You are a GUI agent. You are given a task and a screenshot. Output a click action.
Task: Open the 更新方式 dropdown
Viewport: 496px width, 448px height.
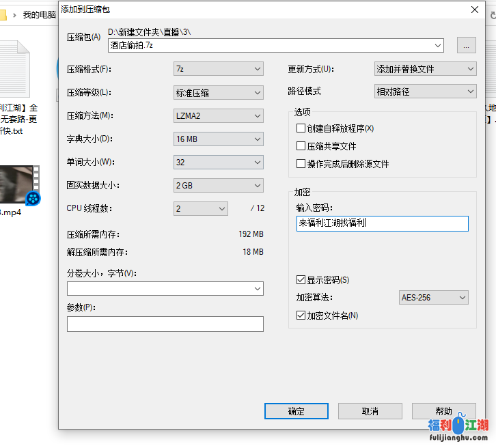click(425, 69)
